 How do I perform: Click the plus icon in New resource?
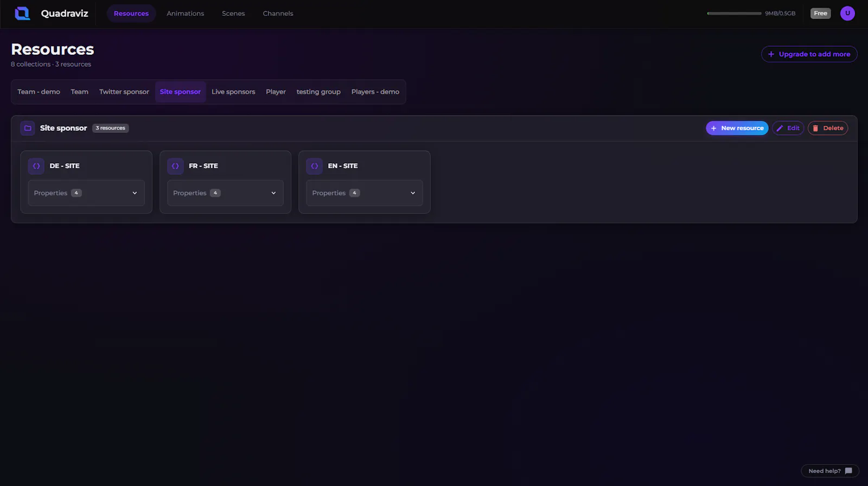(x=713, y=128)
